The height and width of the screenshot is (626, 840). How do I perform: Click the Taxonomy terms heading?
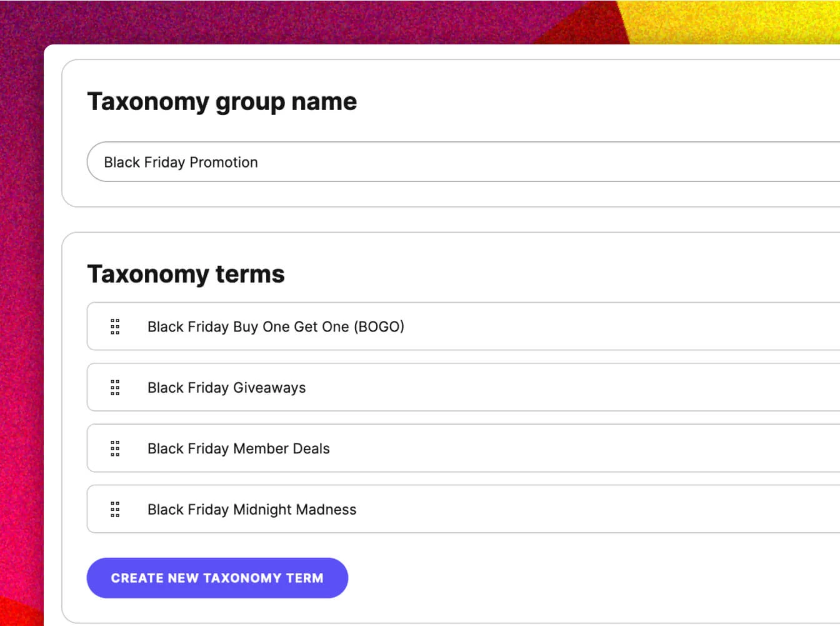pos(186,274)
